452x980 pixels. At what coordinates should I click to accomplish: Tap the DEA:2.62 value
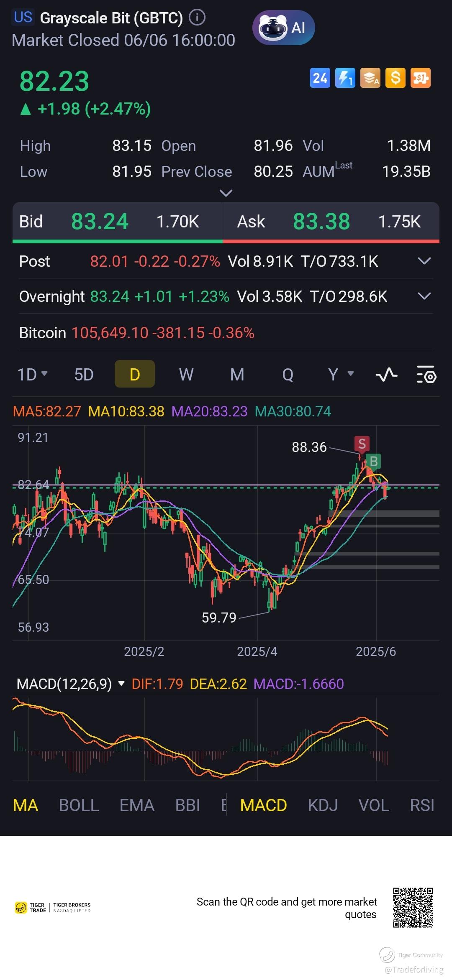218,684
